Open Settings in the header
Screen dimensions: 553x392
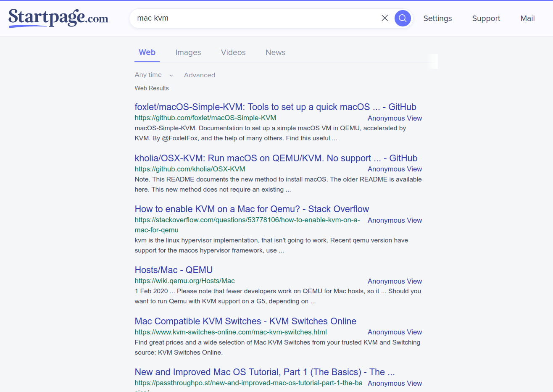point(437,18)
